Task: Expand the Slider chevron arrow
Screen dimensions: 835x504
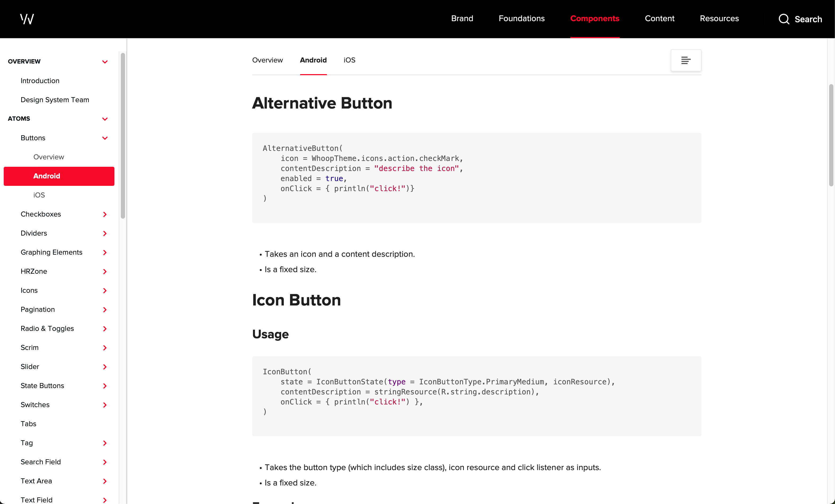Action: (x=105, y=366)
